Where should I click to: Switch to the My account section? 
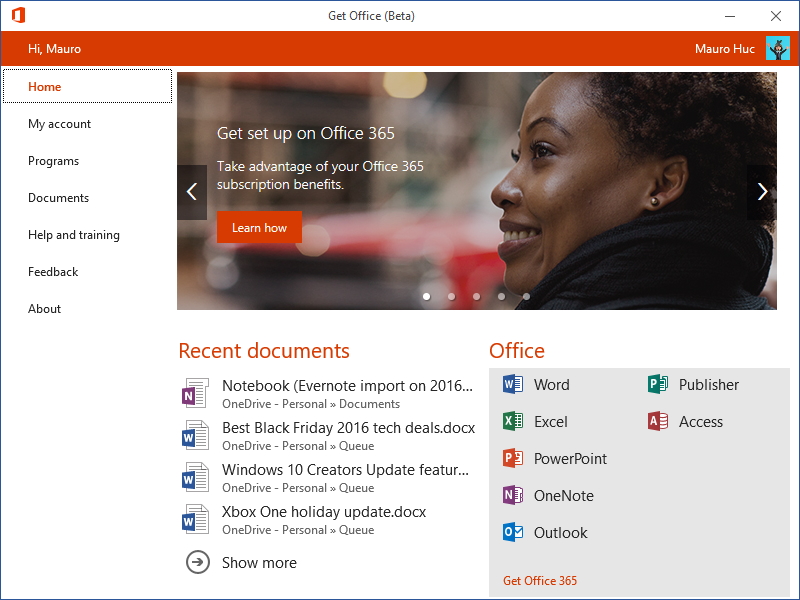coord(60,123)
